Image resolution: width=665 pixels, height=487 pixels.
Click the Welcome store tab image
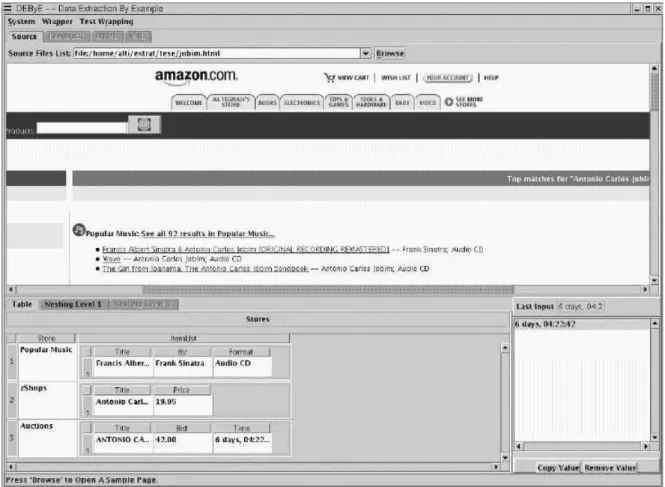coord(189,103)
